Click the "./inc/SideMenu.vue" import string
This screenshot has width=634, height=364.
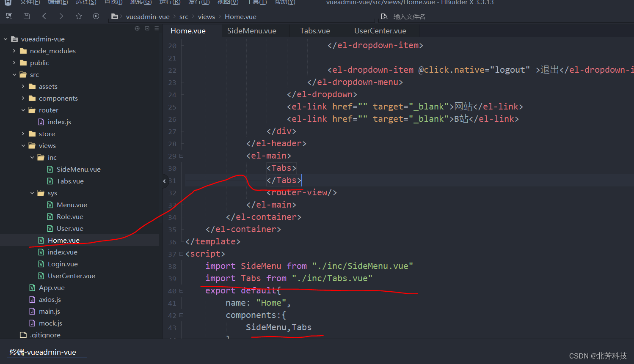click(x=363, y=266)
